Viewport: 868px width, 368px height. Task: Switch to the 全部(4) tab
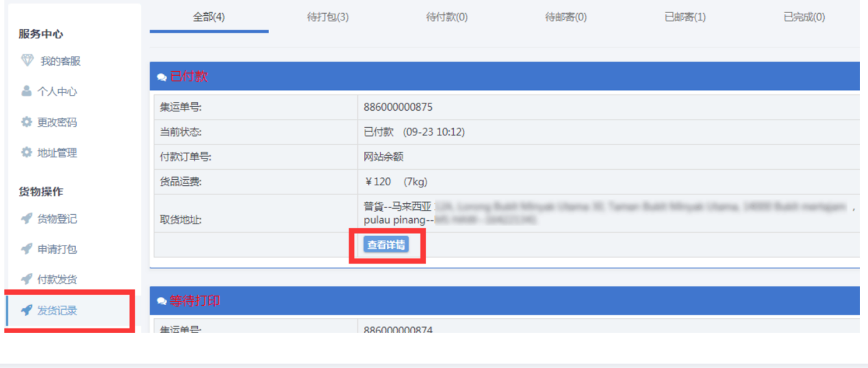pos(209,17)
